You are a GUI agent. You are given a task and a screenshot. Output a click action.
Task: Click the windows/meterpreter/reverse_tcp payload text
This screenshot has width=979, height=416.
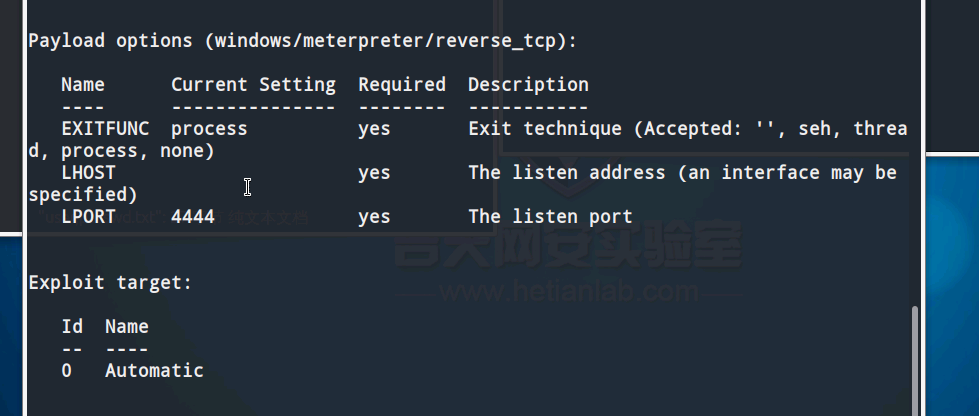[x=385, y=41]
